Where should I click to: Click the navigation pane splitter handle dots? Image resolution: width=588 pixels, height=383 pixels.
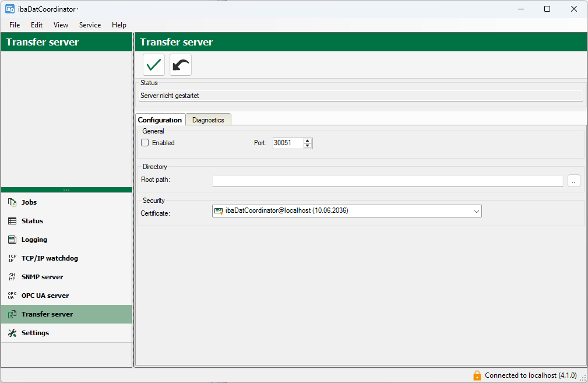(66, 190)
